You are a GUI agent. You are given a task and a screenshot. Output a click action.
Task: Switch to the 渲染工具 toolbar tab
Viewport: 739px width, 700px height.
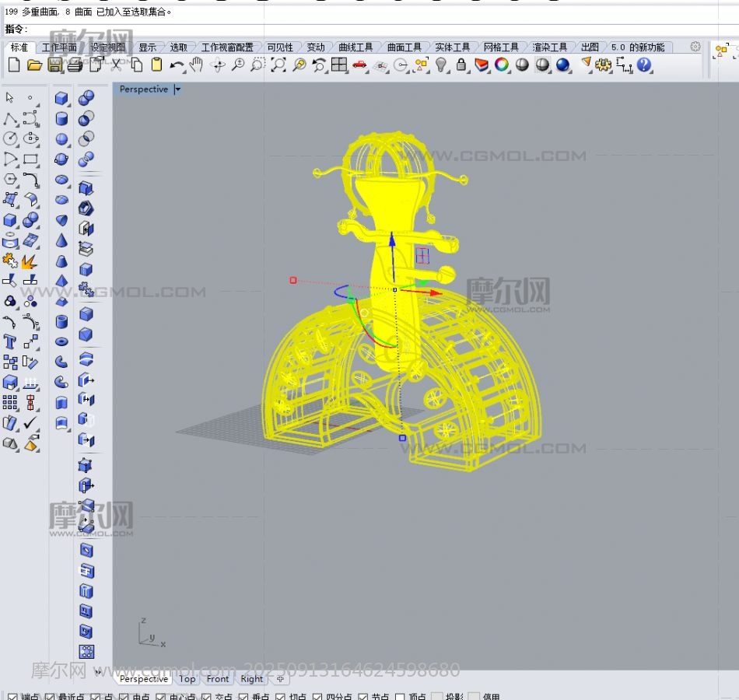(x=549, y=47)
